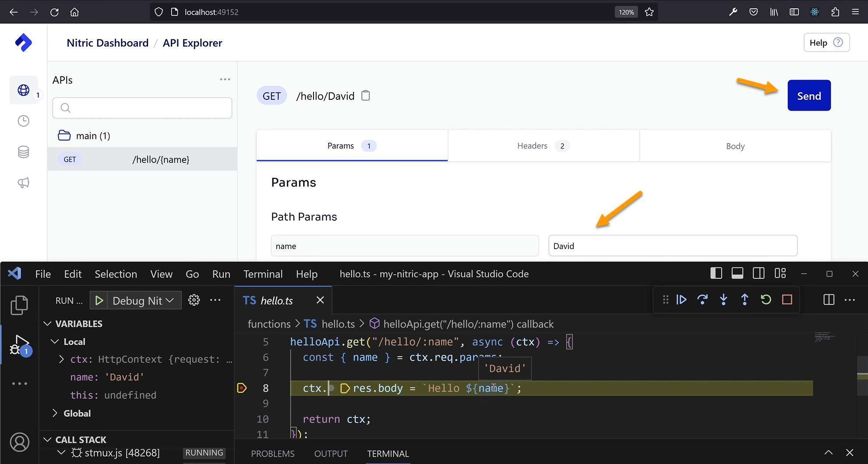Click the David path param input
Image resolution: width=868 pixels, height=464 pixels.
pos(672,246)
